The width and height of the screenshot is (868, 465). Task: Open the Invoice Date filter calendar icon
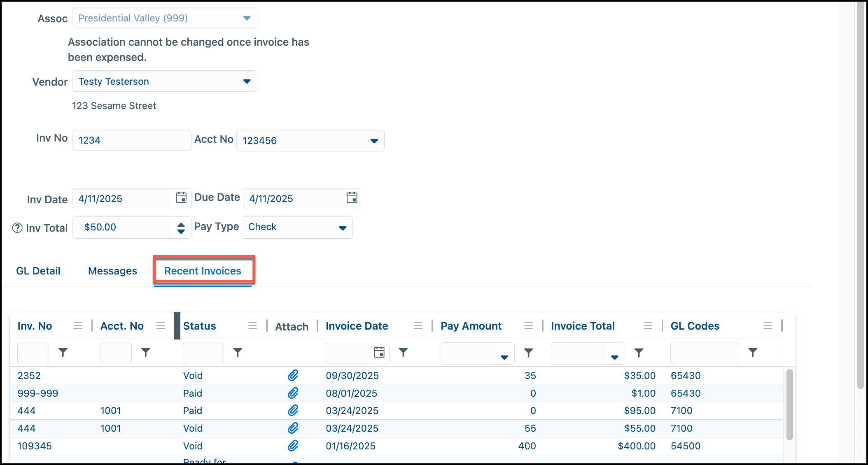[379, 352]
